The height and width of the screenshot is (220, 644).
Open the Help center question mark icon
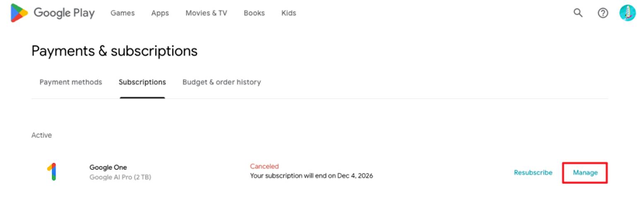point(603,13)
